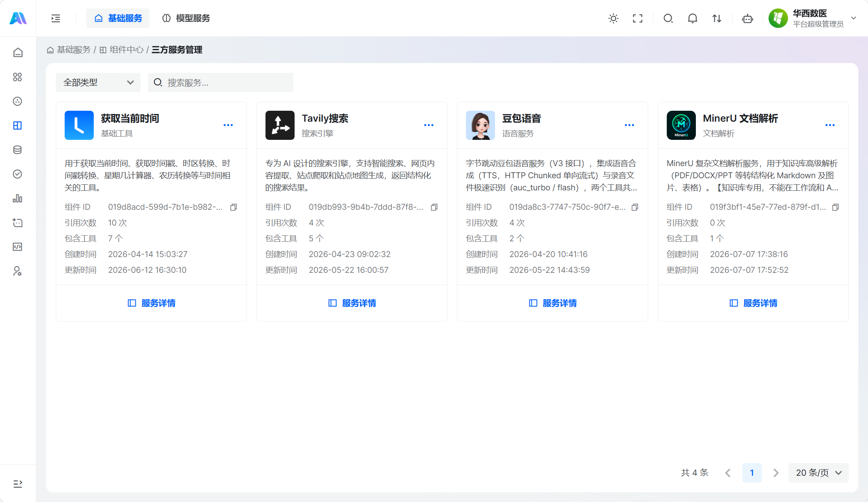This screenshot has width=868, height=502.
Task: Open 服务详情 for MinerU 文档解析
Action: pyautogui.click(x=753, y=303)
